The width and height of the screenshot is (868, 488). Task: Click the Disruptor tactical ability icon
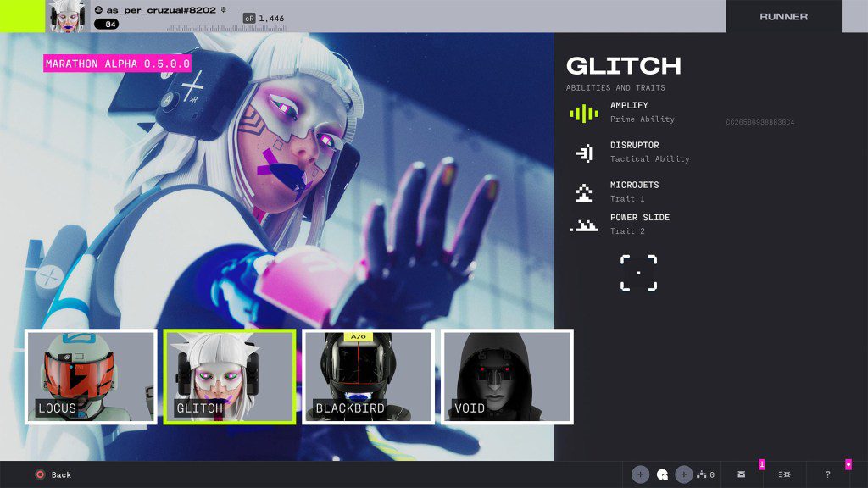pyautogui.click(x=583, y=152)
